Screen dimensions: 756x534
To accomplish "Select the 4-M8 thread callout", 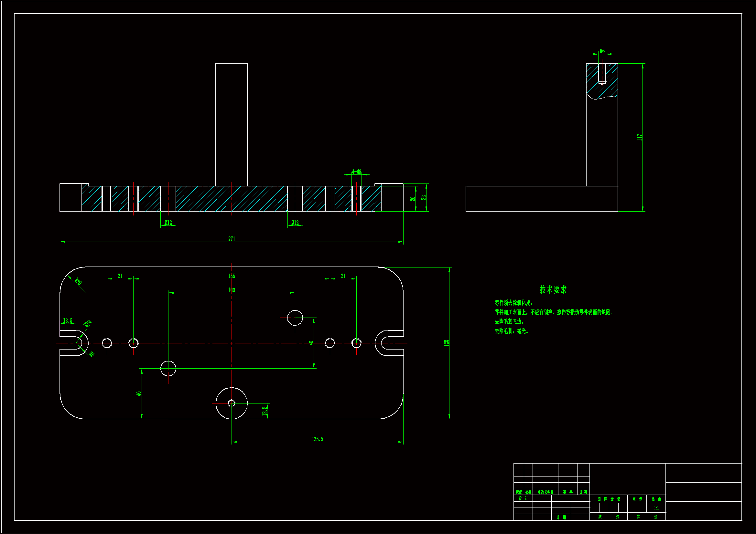I will pyautogui.click(x=357, y=172).
